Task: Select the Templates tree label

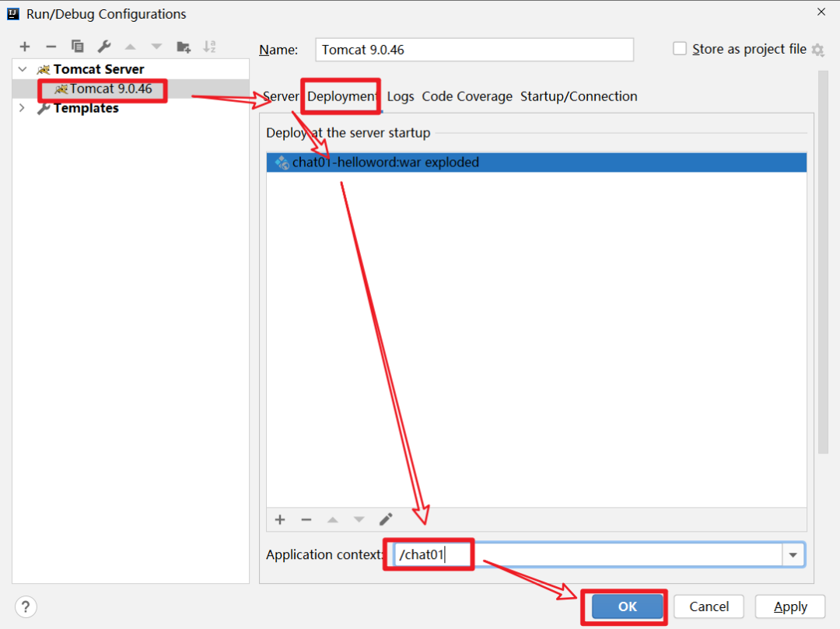Action: point(86,108)
